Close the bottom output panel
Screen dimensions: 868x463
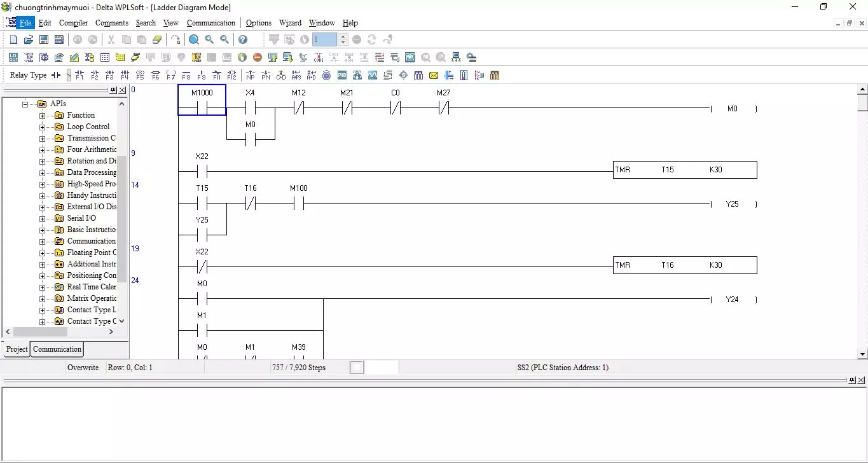coord(862,380)
